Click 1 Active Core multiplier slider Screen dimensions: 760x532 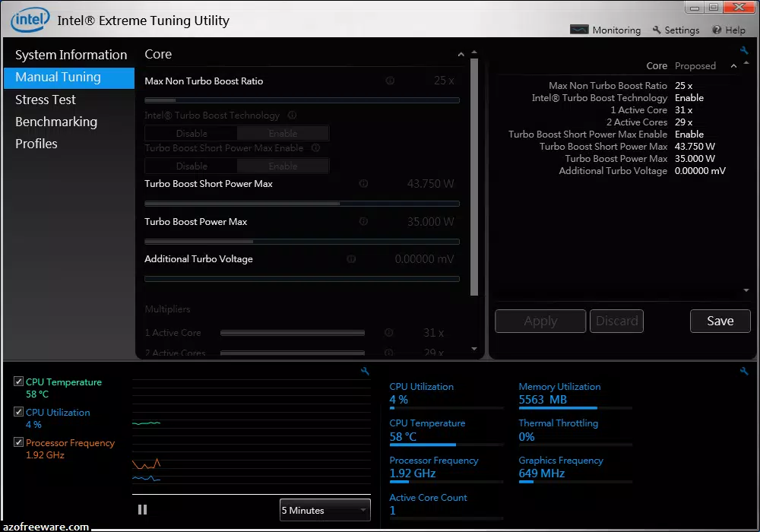pyautogui.click(x=293, y=333)
